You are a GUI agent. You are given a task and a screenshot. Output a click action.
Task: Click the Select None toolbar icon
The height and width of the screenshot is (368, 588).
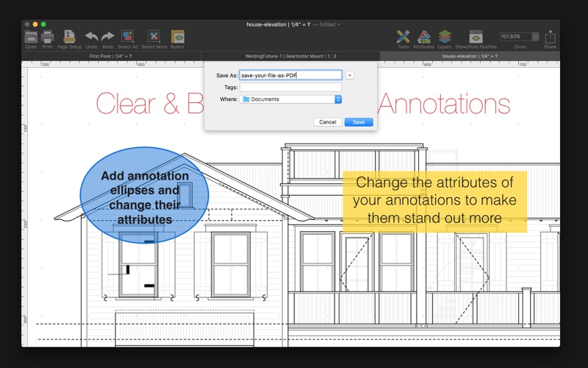[154, 36]
